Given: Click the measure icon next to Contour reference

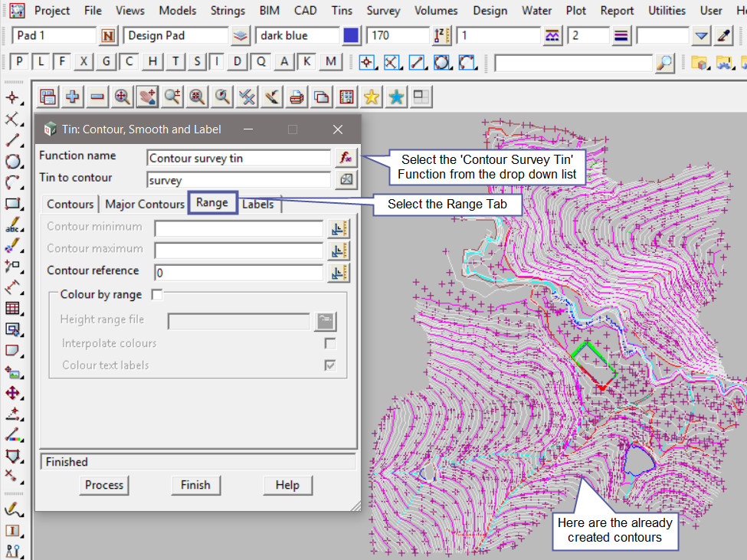Looking at the screenshot, I should (339, 272).
